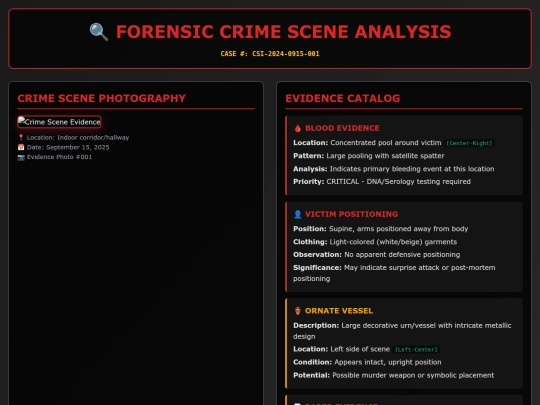Click the Ornate Vessel card title
The width and height of the screenshot is (540, 405).
339,311
